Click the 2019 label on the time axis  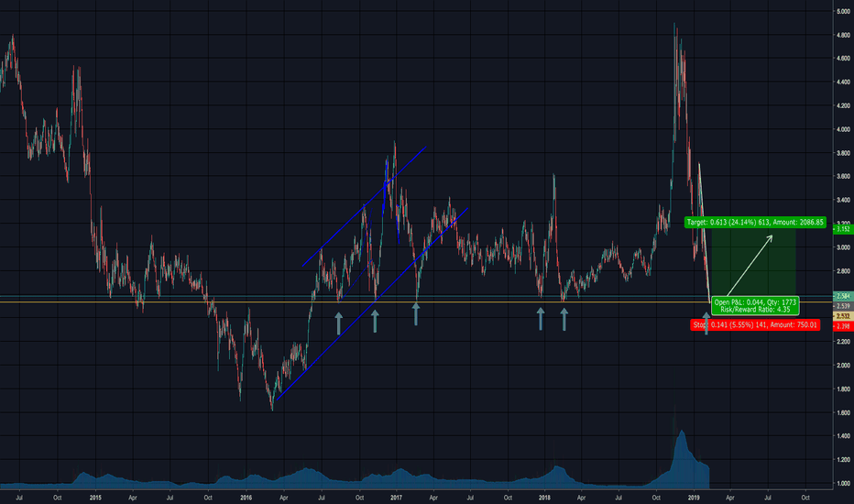[x=694, y=498]
